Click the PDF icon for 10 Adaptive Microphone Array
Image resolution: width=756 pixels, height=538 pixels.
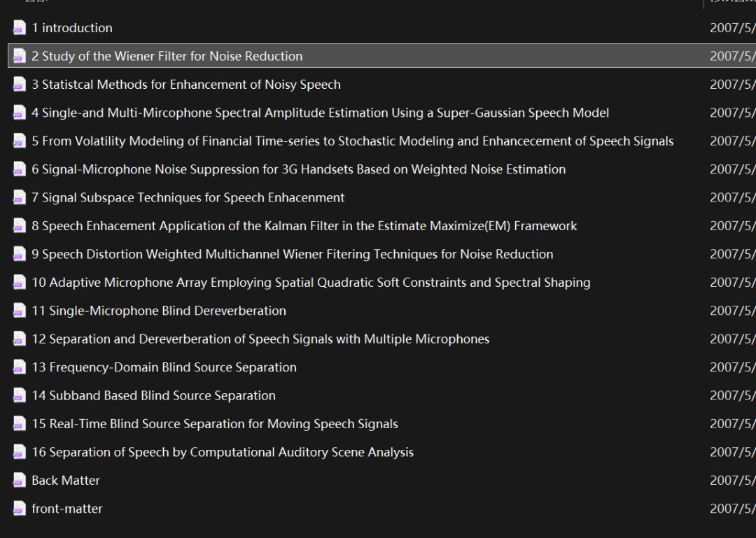point(20,283)
